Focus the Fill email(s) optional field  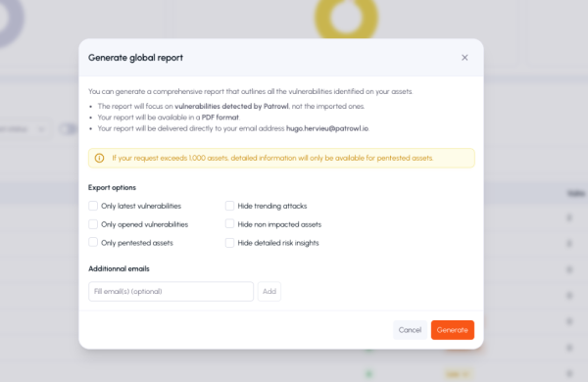point(171,291)
